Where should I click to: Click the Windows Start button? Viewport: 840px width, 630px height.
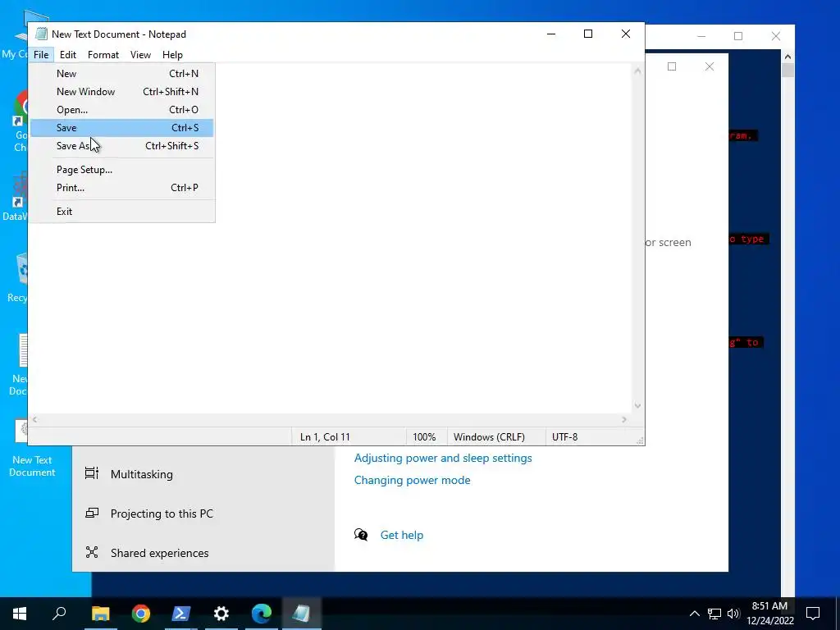tap(20, 614)
